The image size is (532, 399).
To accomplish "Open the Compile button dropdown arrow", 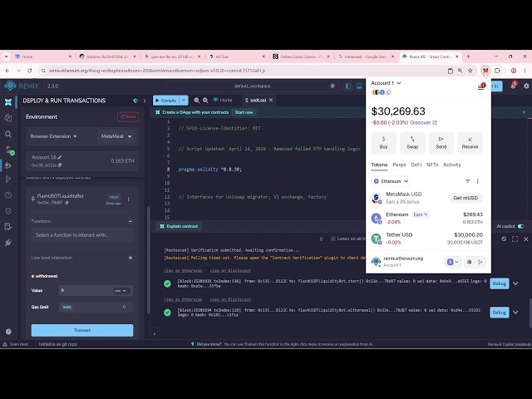I will tap(184, 100).
